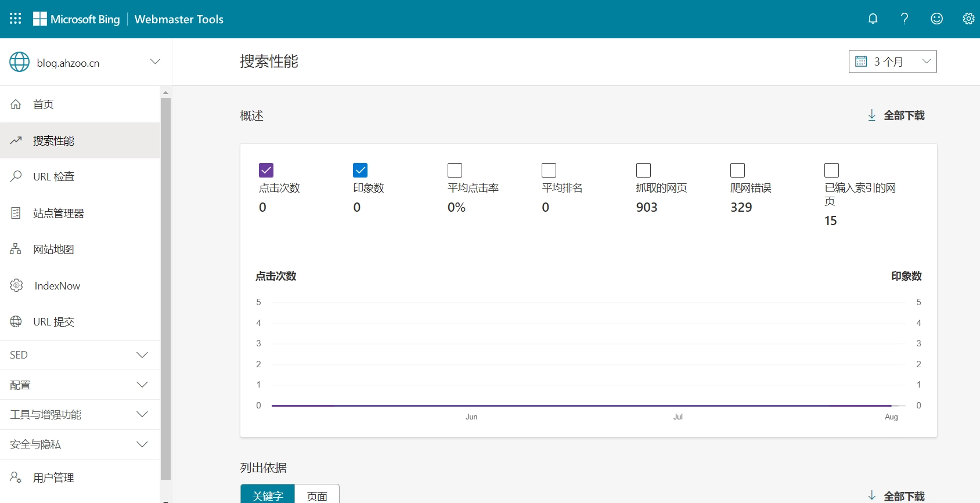Viewport: 980px width, 503px height.
Task: Click 全部下载 in the overview section
Action: click(x=896, y=115)
